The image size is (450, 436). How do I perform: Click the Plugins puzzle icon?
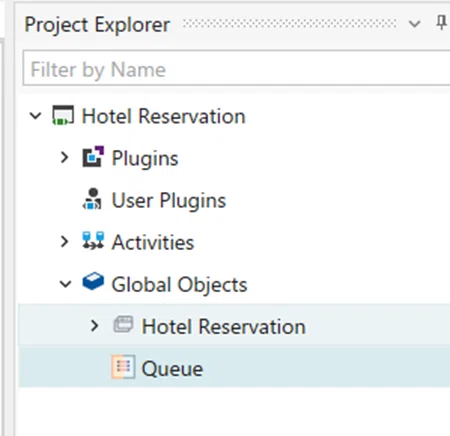point(93,156)
